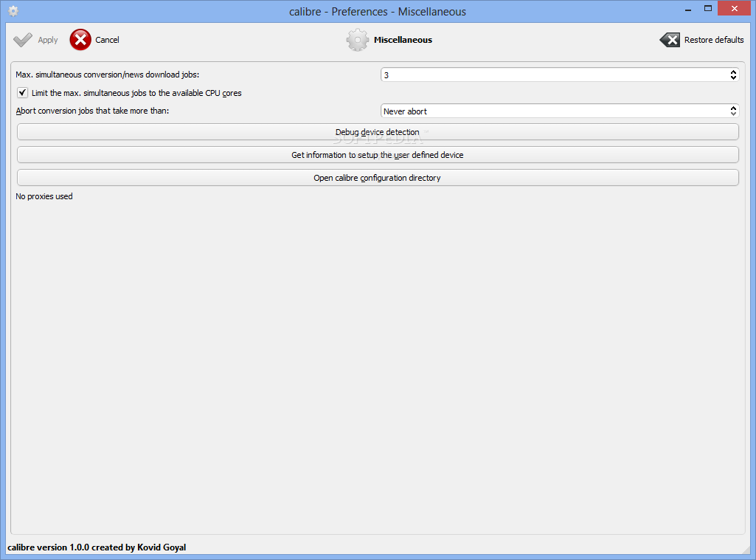Click the Miscellaneous heading text

[403, 40]
